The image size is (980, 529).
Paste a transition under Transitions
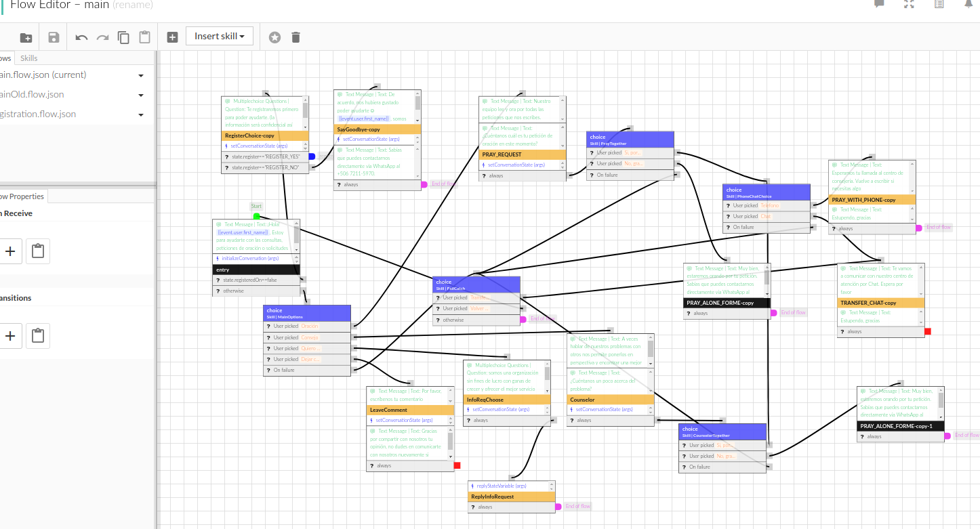(38, 336)
